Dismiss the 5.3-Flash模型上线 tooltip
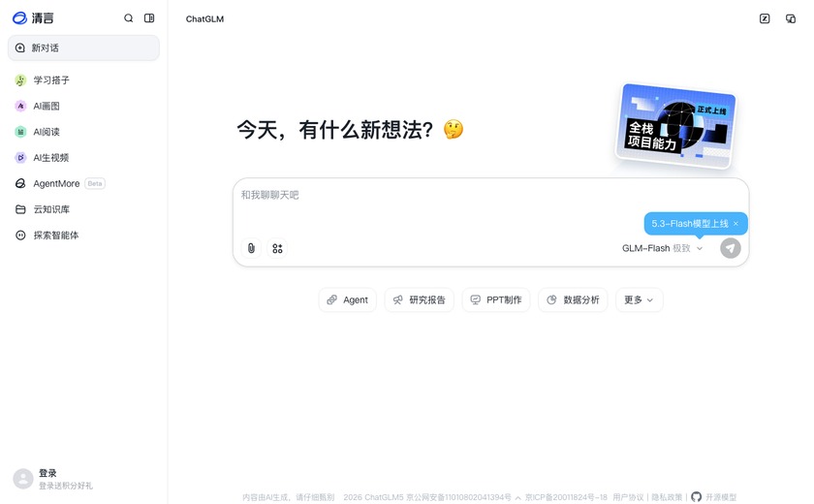Viewport: 814px width, 504px height. click(736, 224)
